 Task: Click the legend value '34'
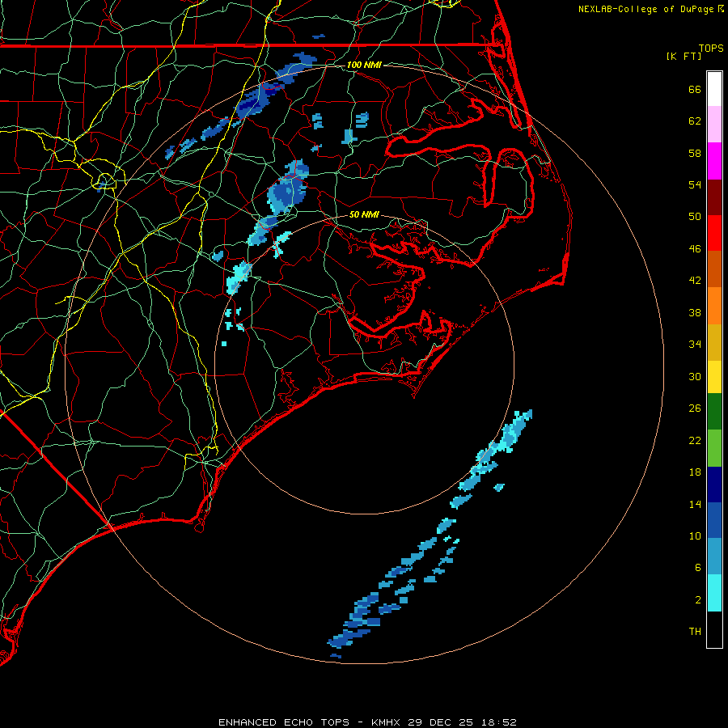point(695,345)
